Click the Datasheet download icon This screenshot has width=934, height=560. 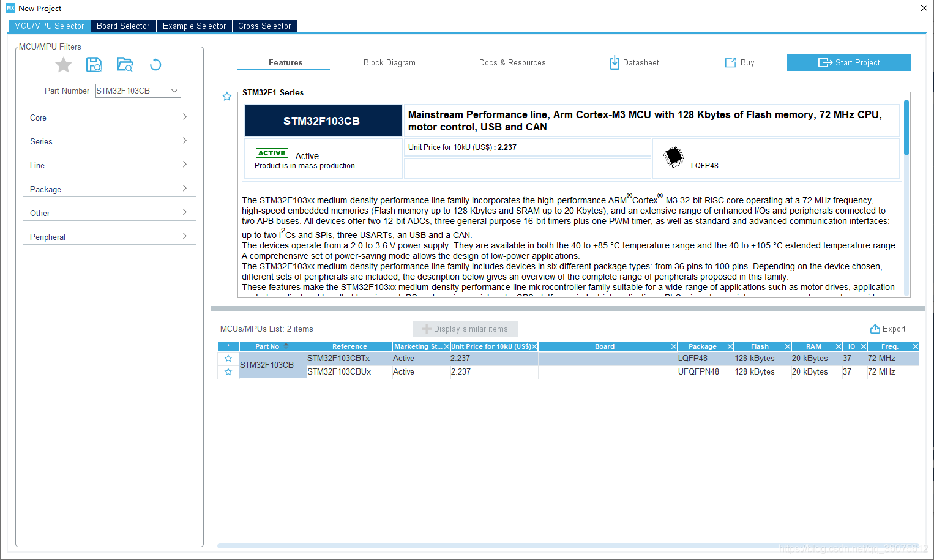coord(615,62)
